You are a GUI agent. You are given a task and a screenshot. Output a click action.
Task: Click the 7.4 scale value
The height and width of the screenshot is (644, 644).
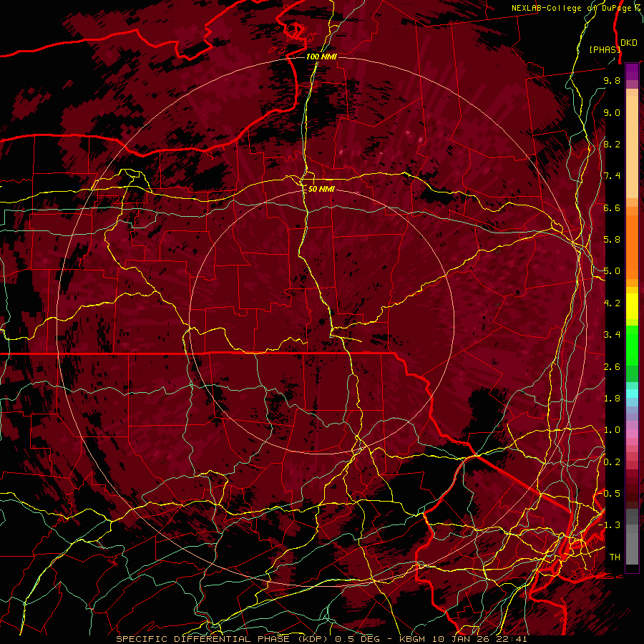[612, 176]
